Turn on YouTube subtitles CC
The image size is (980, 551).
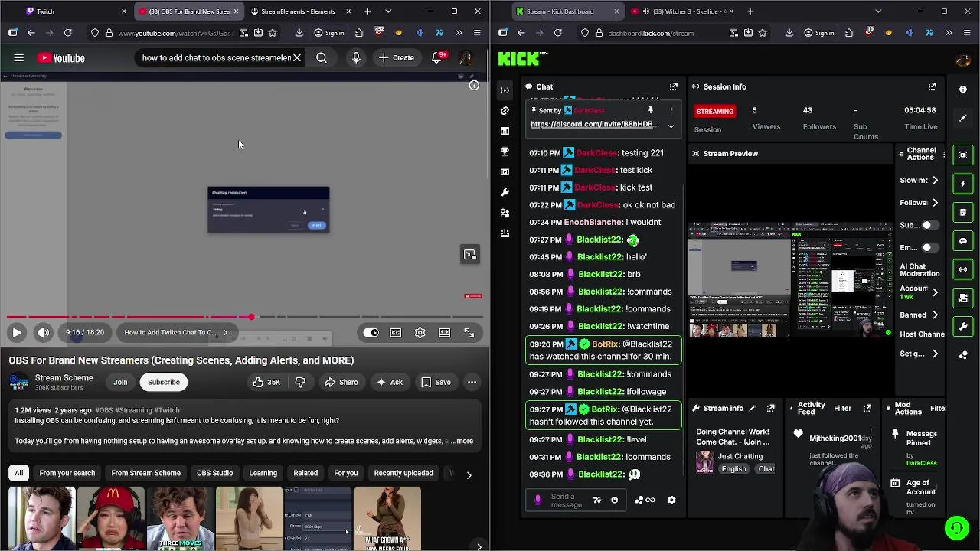(x=395, y=332)
